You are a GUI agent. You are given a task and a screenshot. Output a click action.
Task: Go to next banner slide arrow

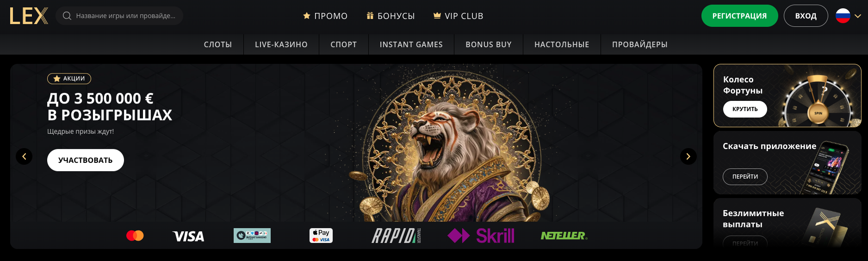click(688, 156)
